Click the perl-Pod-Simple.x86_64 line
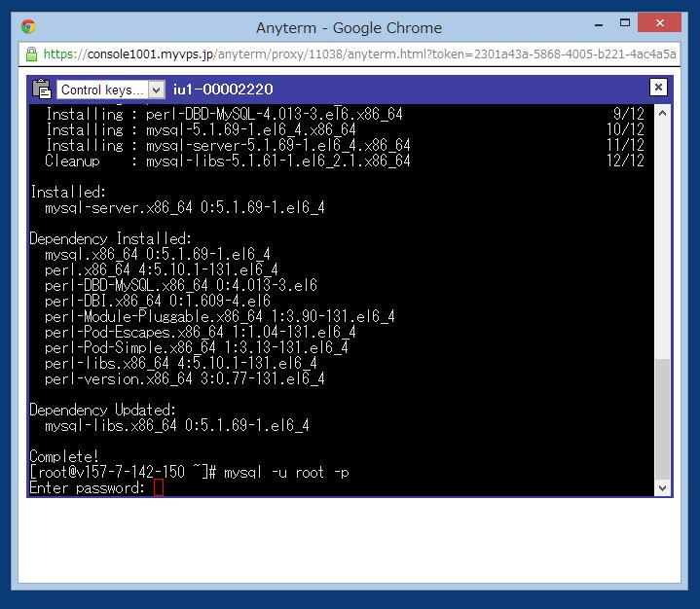The image size is (700, 609). (x=197, y=347)
